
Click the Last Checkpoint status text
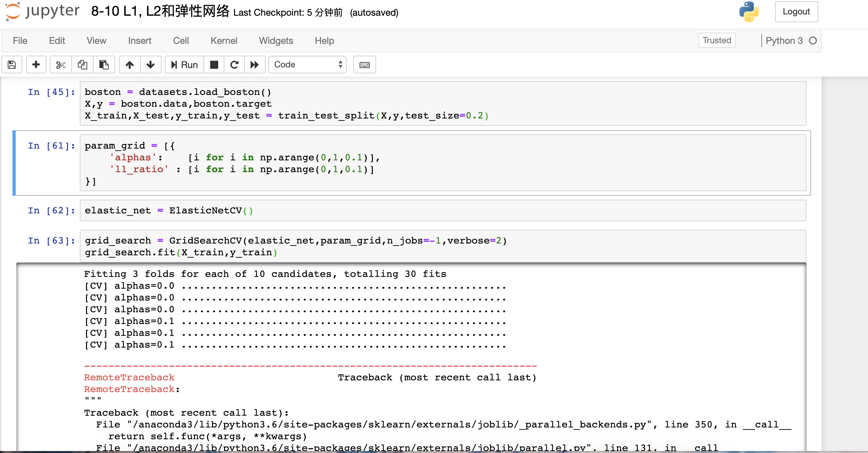coord(288,13)
